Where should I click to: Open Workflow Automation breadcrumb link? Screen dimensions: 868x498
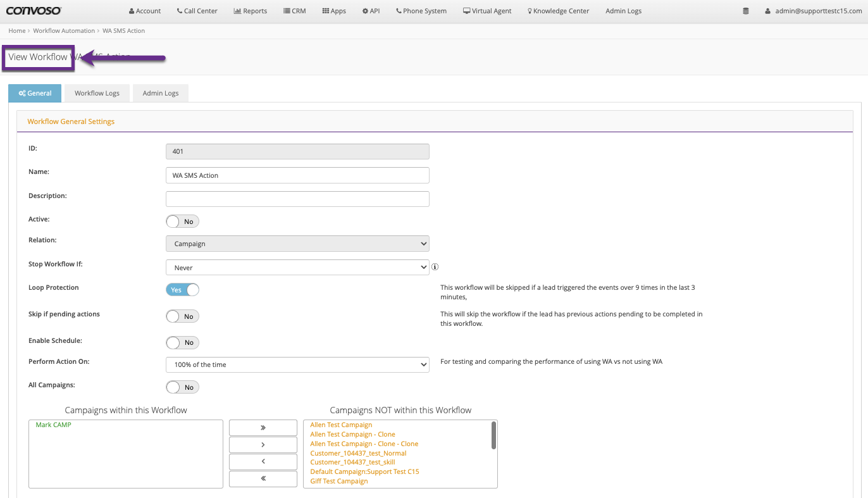coord(64,30)
